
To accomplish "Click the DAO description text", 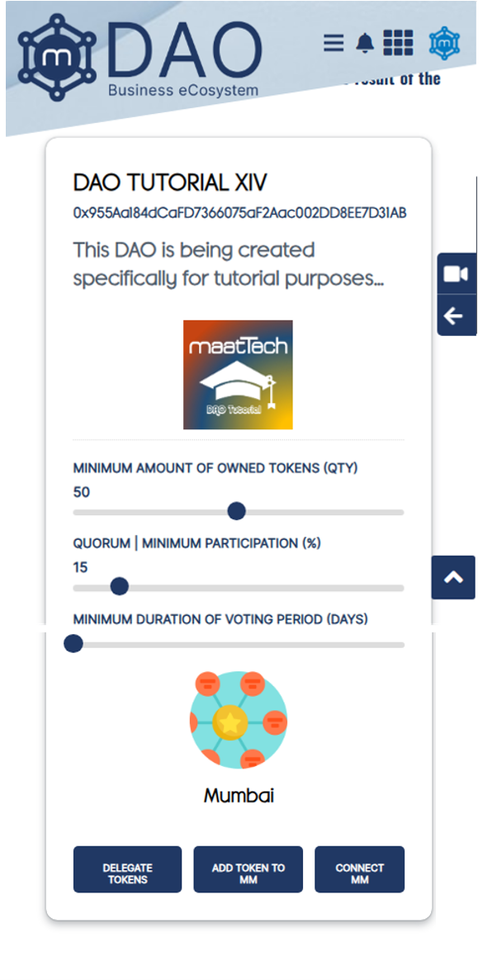I will tap(229, 265).
